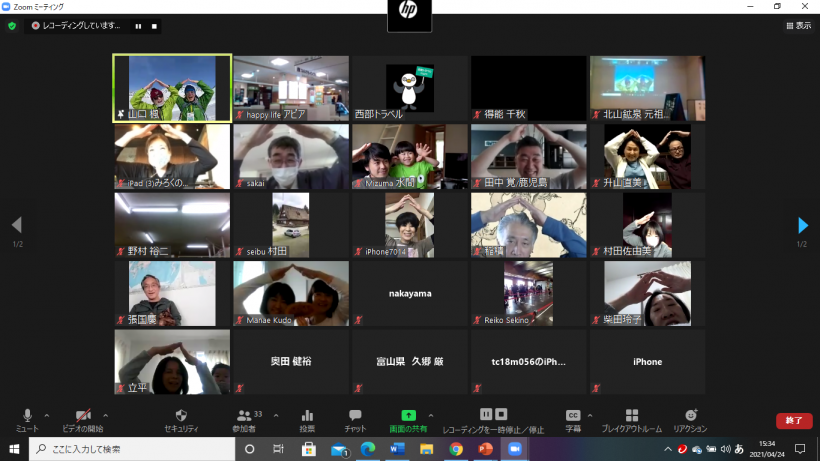Screen dimensions: 820x461
Task: Click the green encryption shield icon
Action: click(x=12, y=26)
